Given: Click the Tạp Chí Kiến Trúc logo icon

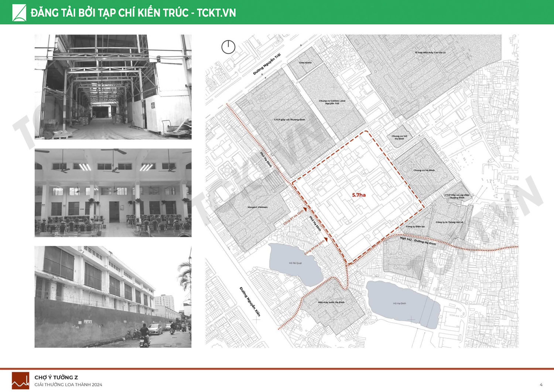Looking at the screenshot, I should (x=19, y=13).
